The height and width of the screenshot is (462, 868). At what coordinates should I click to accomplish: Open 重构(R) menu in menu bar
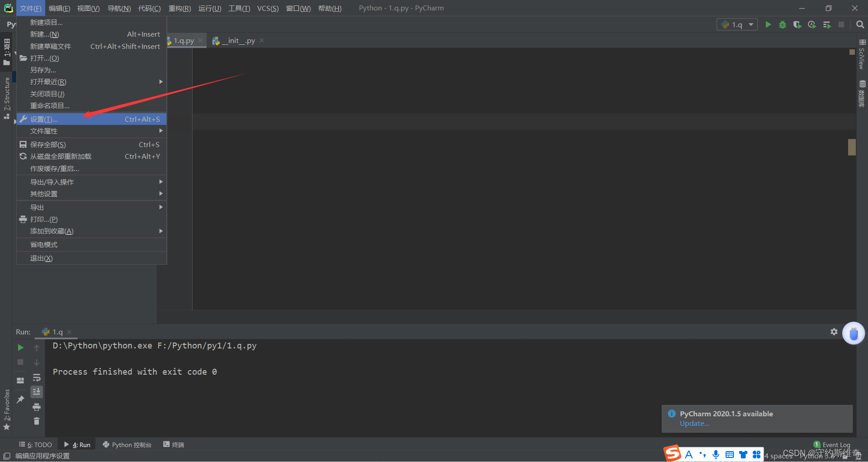click(179, 8)
